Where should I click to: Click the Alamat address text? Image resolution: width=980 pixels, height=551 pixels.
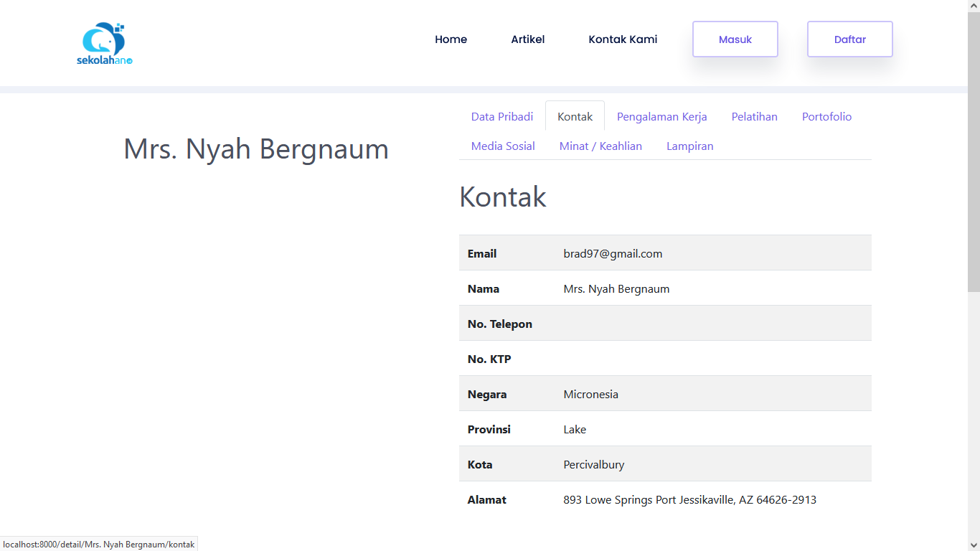coord(689,499)
